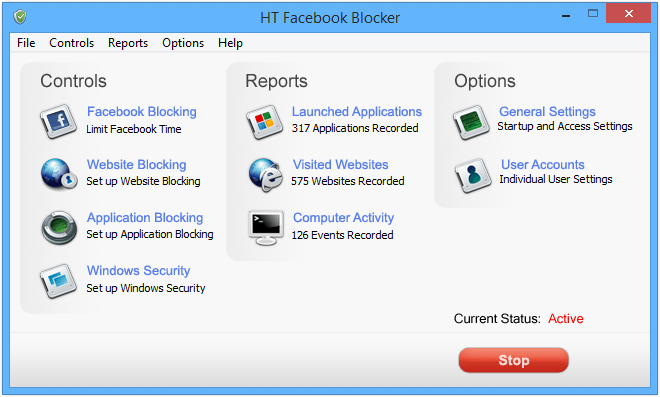The height and width of the screenshot is (397, 660).
Task: Click the User Accounts link text
Action: (x=543, y=165)
